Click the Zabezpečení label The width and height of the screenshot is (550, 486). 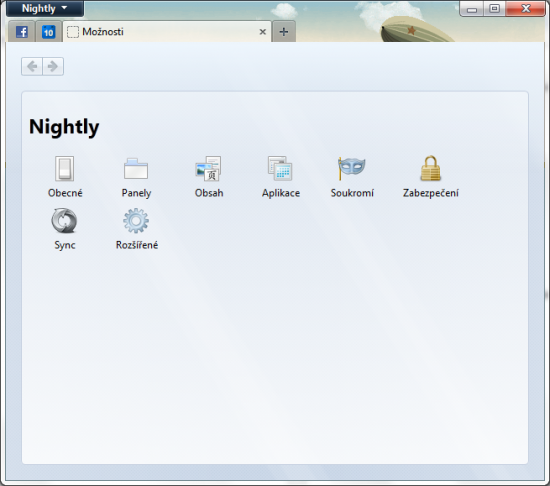pyautogui.click(x=430, y=193)
